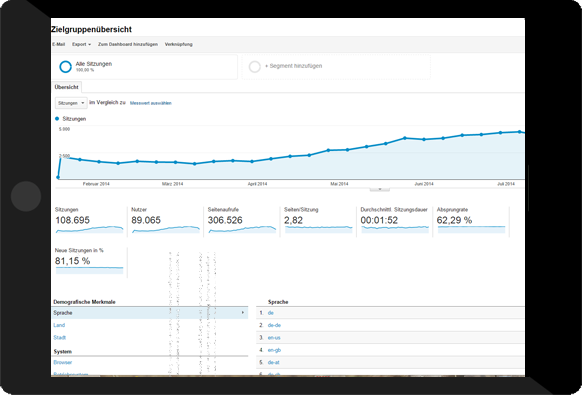Click the Zielgruppenübersicht page title
The width and height of the screenshot is (584, 398).
click(x=92, y=29)
